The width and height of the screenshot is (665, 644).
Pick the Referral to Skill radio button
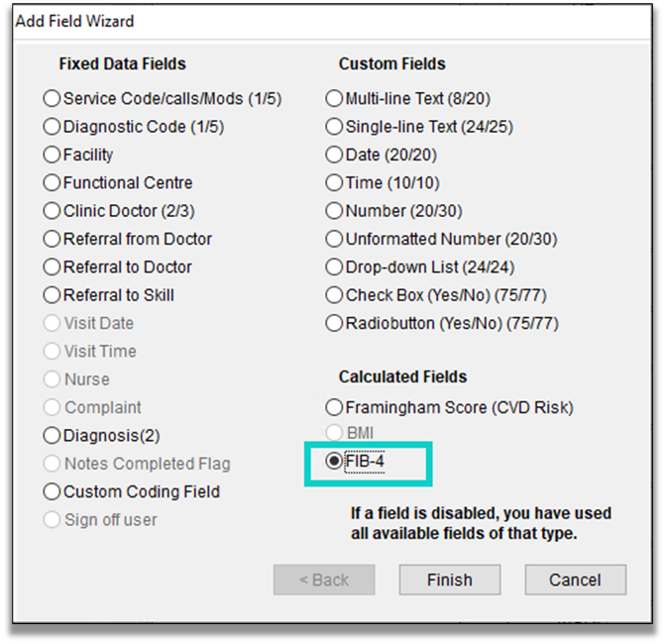53,295
